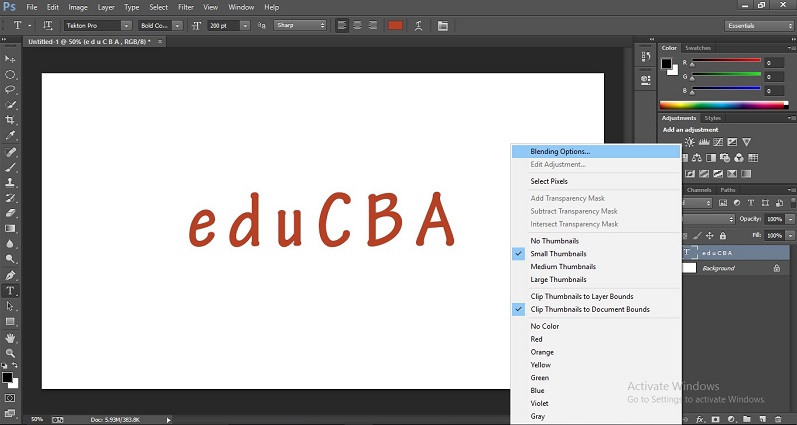Open Type tool preset picker arrow
Screen dimensions: 797x425
point(29,25)
